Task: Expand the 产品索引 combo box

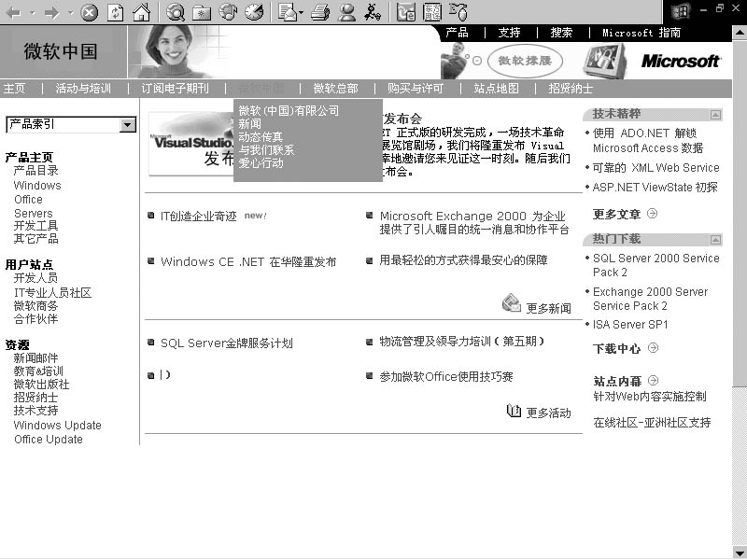Action: click(127, 125)
